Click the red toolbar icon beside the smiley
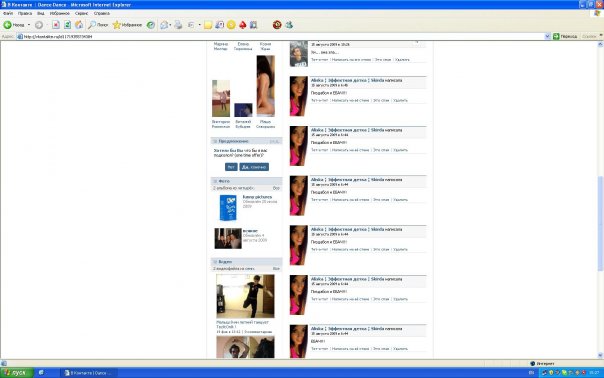Screen dimensions: 604x378 (242, 25)
